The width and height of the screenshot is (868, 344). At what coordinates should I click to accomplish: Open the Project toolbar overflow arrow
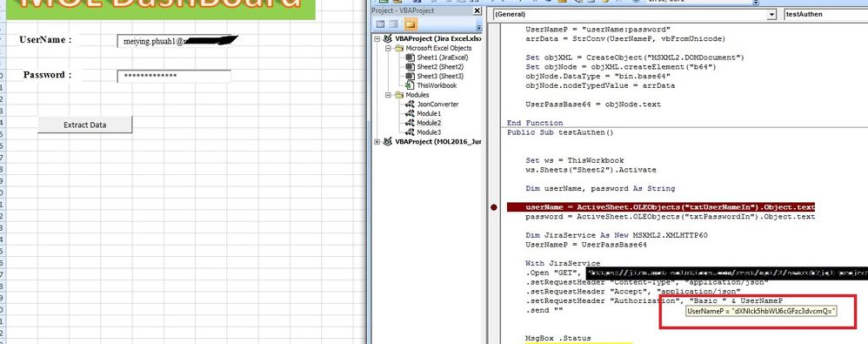(x=479, y=27)
